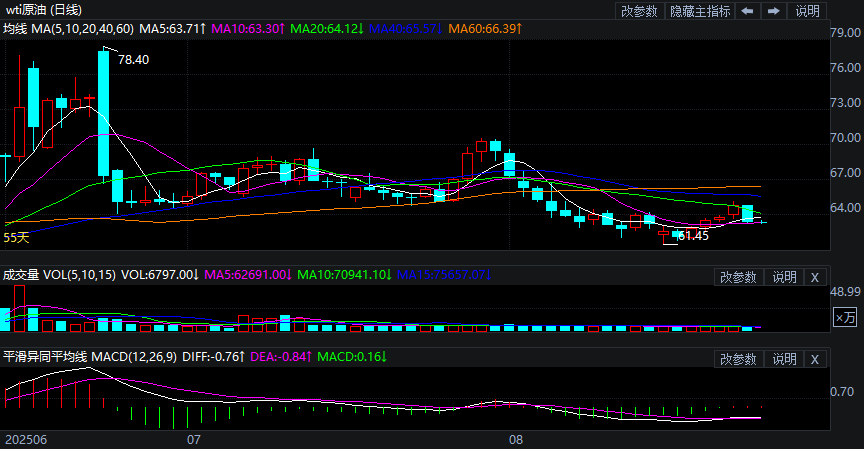
Task: Click the right arrow navigation icon
Action: [774, 11]
